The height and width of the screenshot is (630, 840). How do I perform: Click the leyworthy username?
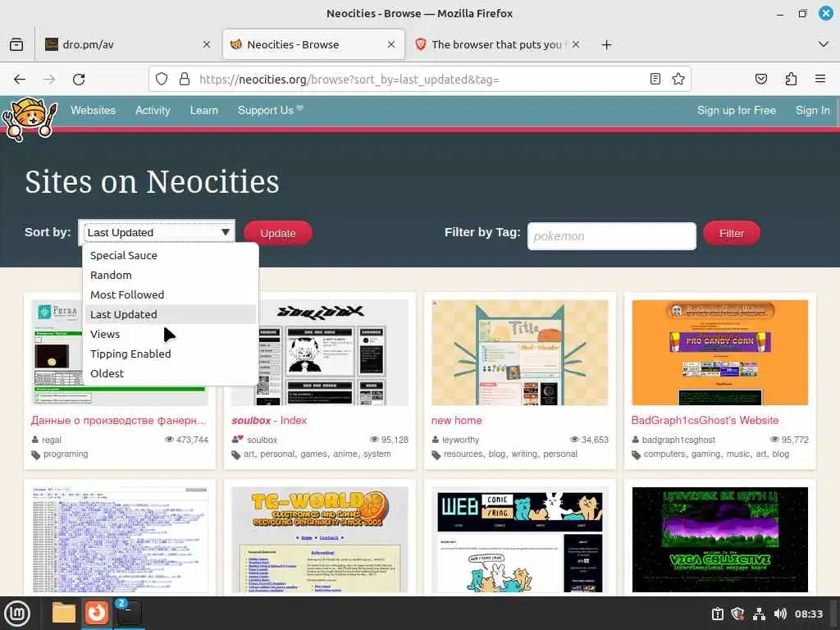click(x=461, y=440)
